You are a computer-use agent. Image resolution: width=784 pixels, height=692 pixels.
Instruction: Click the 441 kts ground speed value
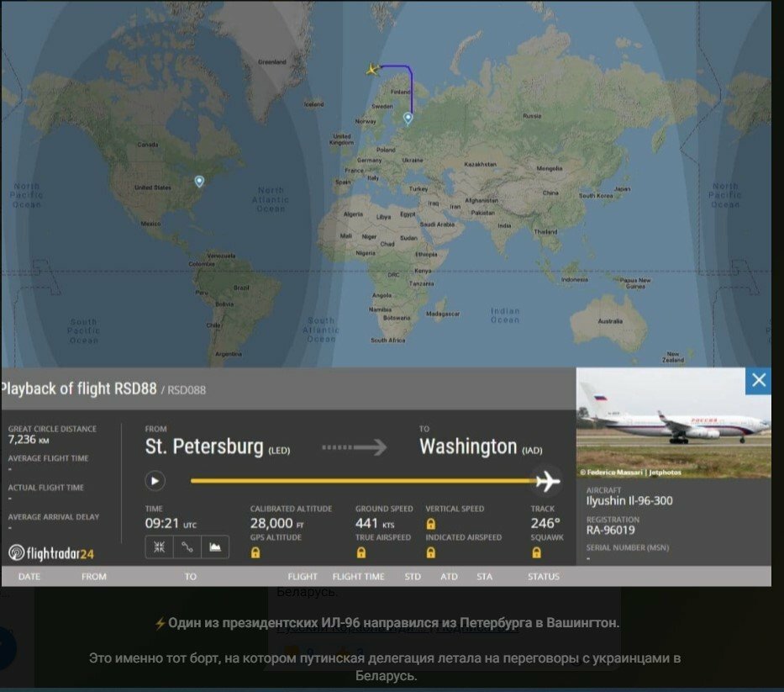click(x=375, y=523)
